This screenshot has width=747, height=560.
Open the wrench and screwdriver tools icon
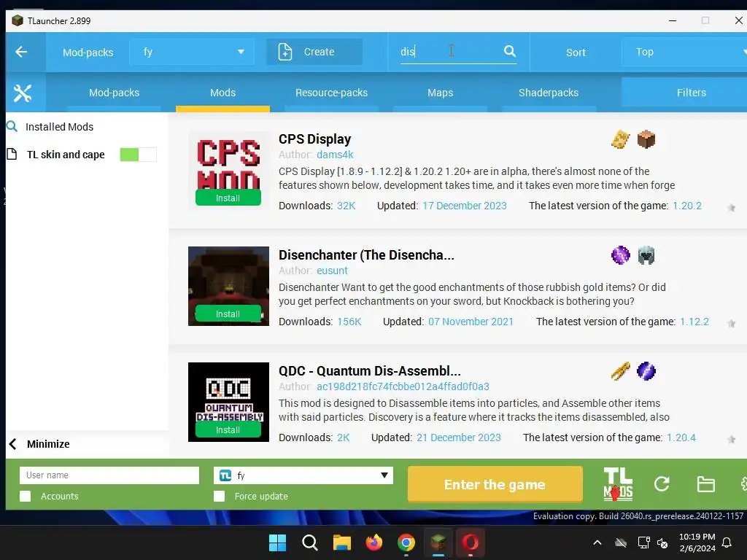click(23, 93)
